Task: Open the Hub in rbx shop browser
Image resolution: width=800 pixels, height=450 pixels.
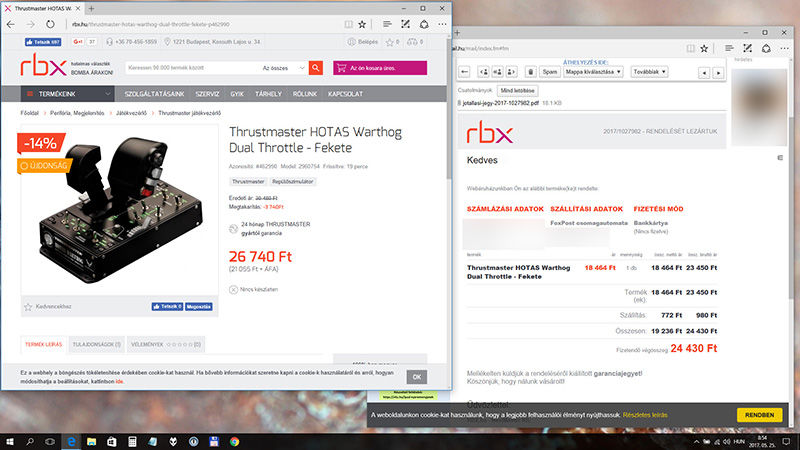Action: [x=387, y=24]
